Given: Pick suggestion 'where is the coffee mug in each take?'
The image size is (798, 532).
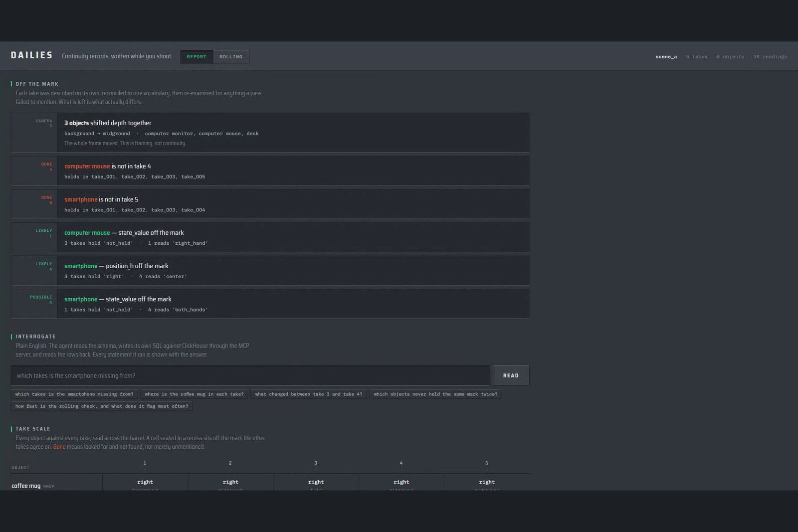Looking at the screenshot, I should point(194,394).
